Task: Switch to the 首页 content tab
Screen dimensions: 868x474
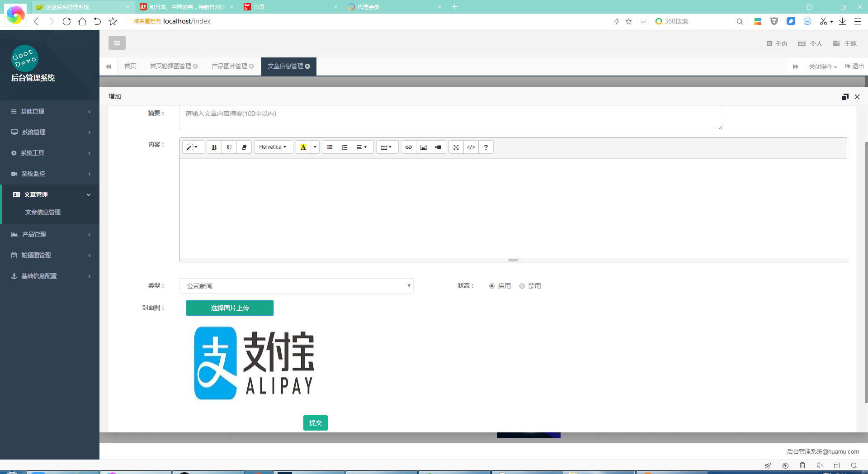Action: pyautogui.click(x=130, y=66)
